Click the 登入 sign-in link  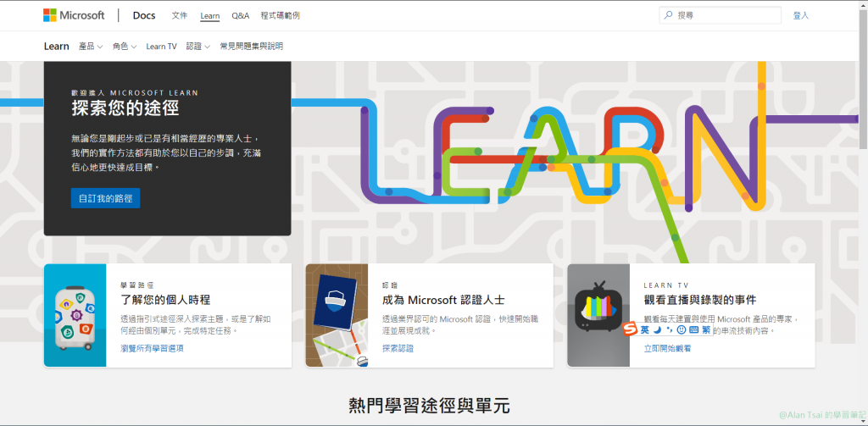(801, 15)
